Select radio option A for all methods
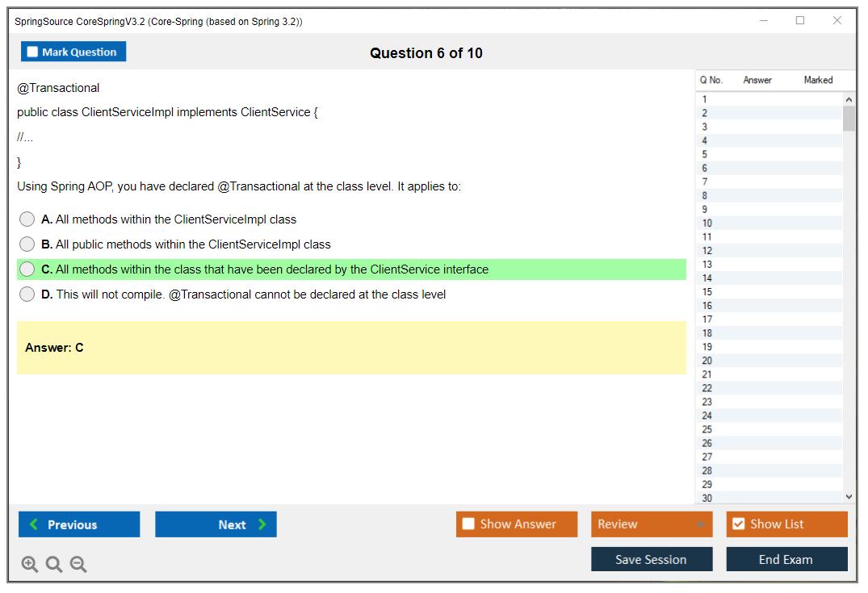The image size is (868, 593). (x=27, y=219)
